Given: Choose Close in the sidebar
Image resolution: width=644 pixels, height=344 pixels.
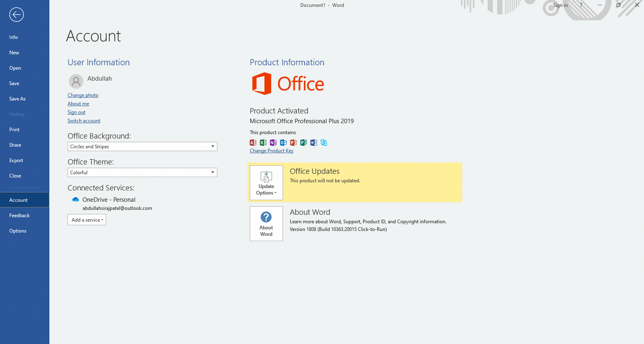Looking at the screenshot, I should click(x=25, y=176).
